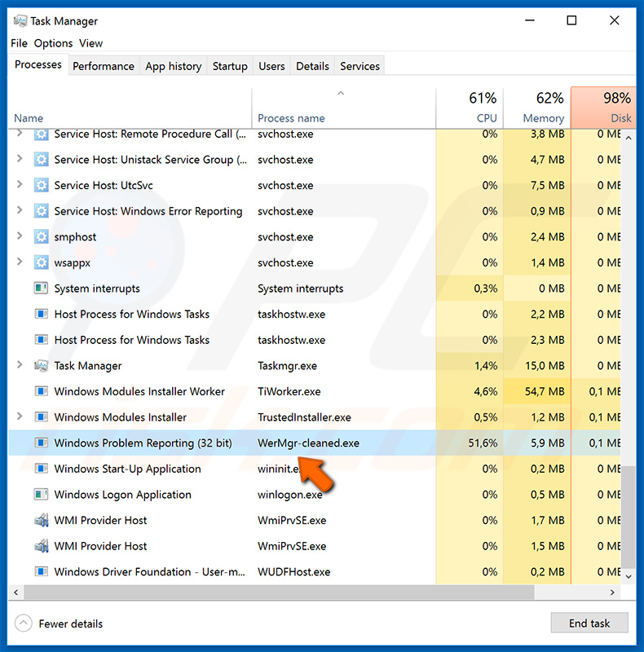Switch to the Performance tab
The image size is (644, 652).
(x=104, y=66)
